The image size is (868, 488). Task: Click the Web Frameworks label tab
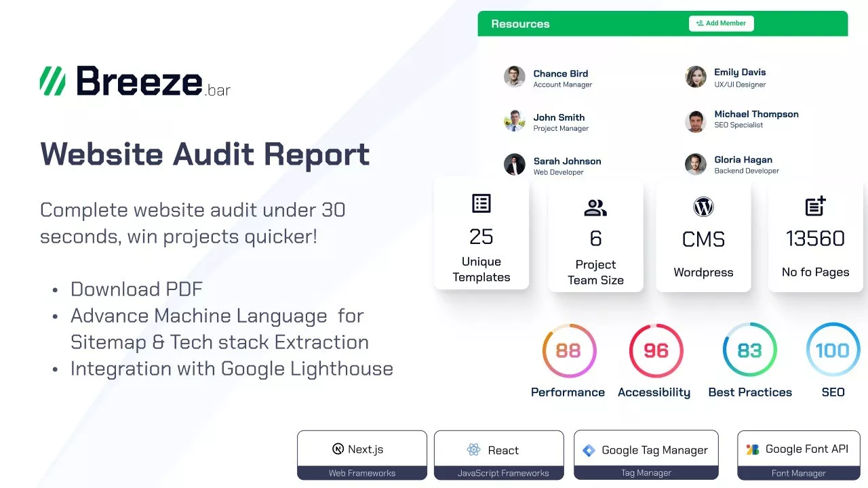pyautogui.click(x=362, y=473)
